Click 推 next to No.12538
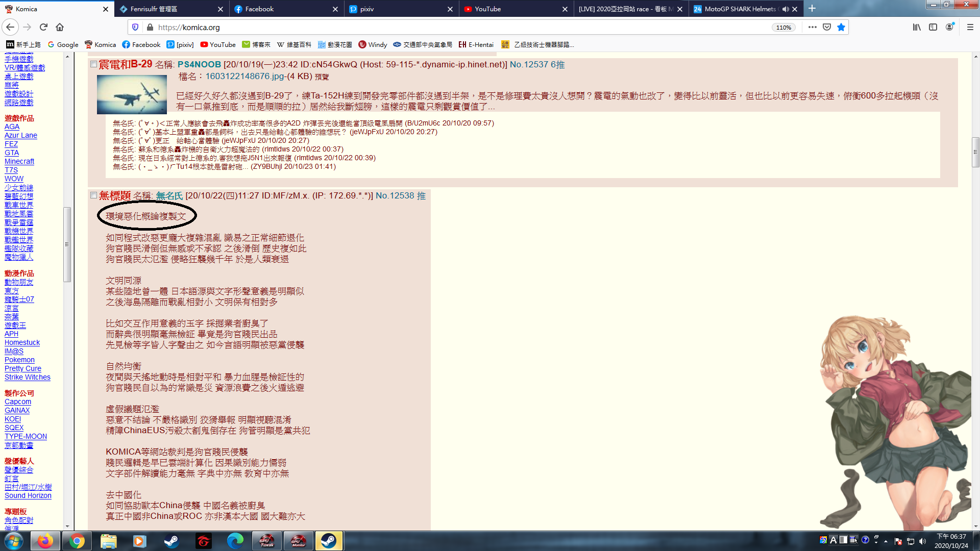Viewport: 980px width, 551px height. [x=421, y=196]
